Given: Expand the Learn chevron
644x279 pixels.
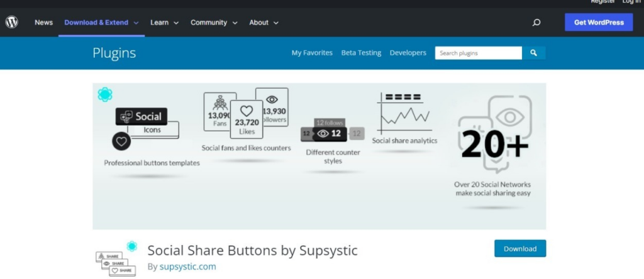Looking at the screenshot, I should pos(176,23).
